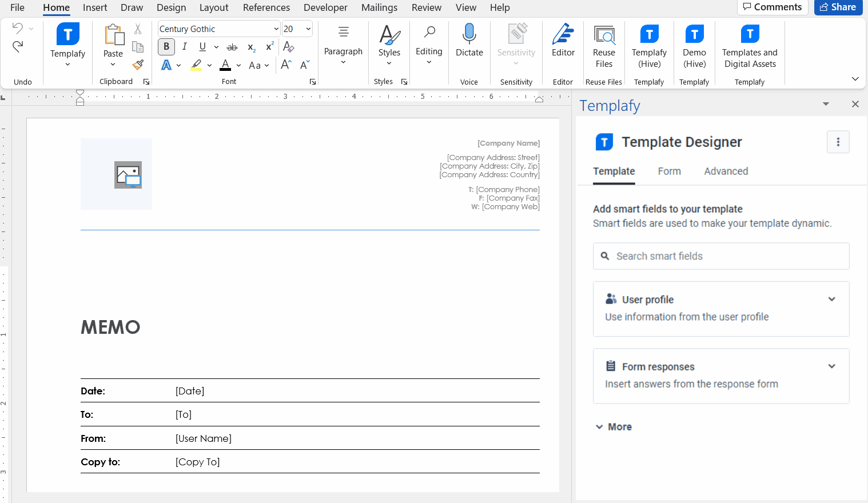Screen dimensions: 868x503
Task: Click the Cut scissors icon
Action: pyautogui.click(x=138, y=29)
